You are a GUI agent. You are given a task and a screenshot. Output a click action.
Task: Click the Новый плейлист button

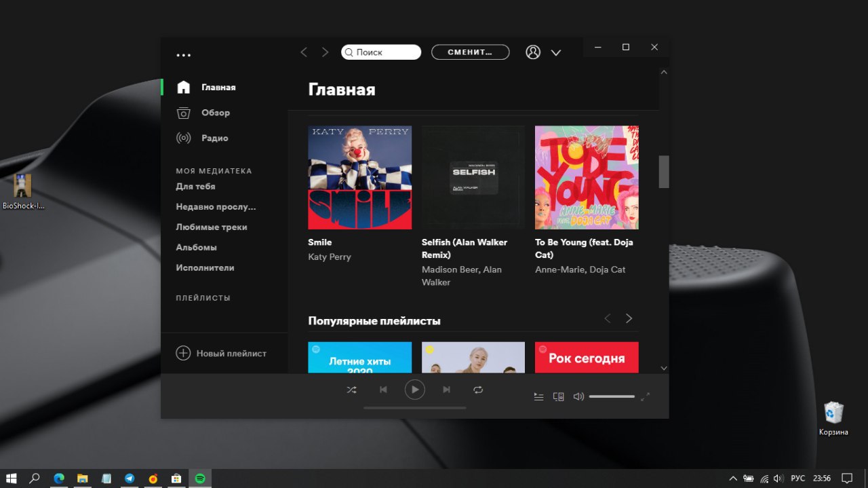[221, 353]
